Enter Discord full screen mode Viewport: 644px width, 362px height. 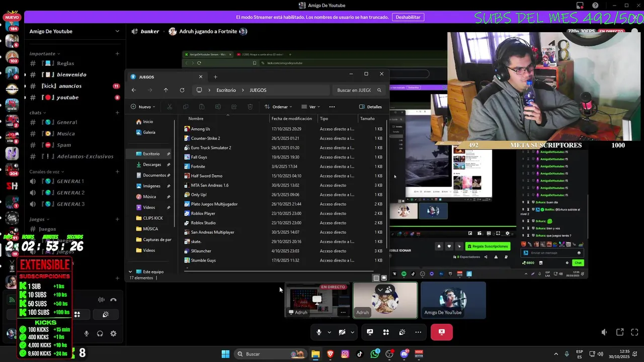pyautogui.click(x=634, y=332)
